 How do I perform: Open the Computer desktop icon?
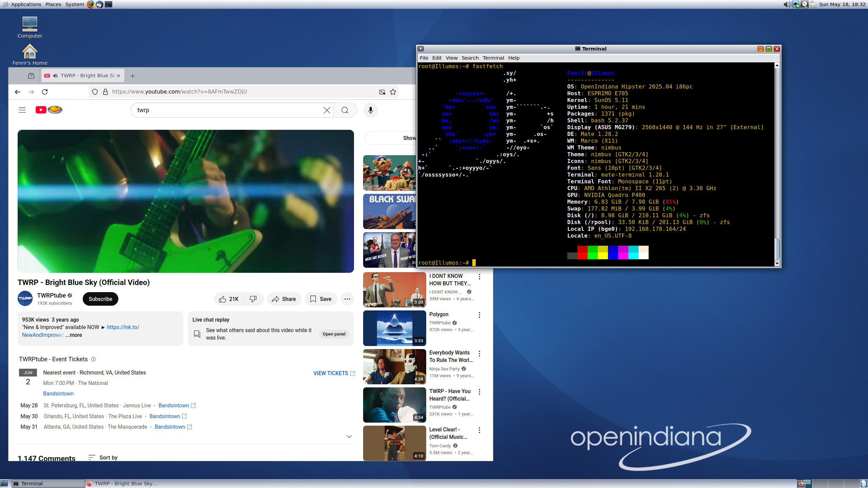pyautogui.click(x=30, y=27)
